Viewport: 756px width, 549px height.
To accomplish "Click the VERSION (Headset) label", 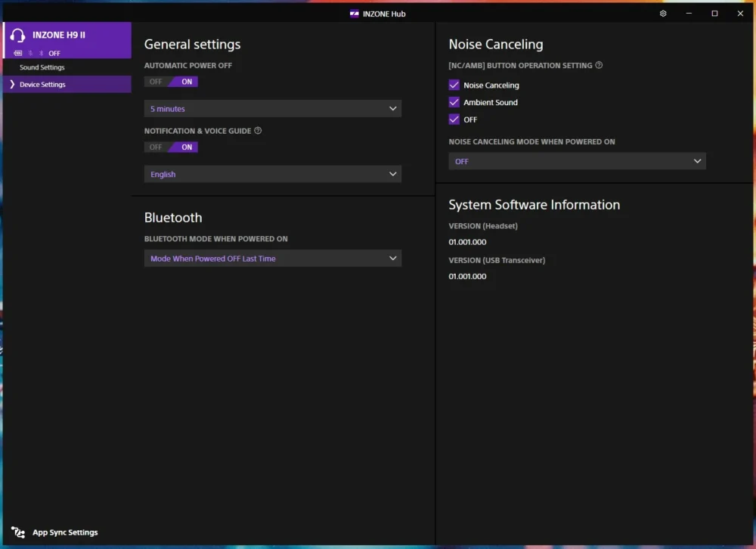I will (x=483, y=226).
